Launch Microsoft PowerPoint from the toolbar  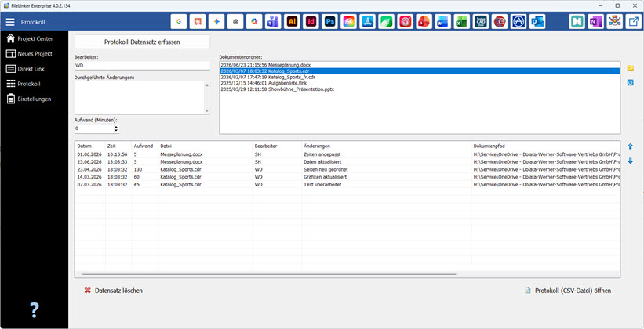point(424,22)
